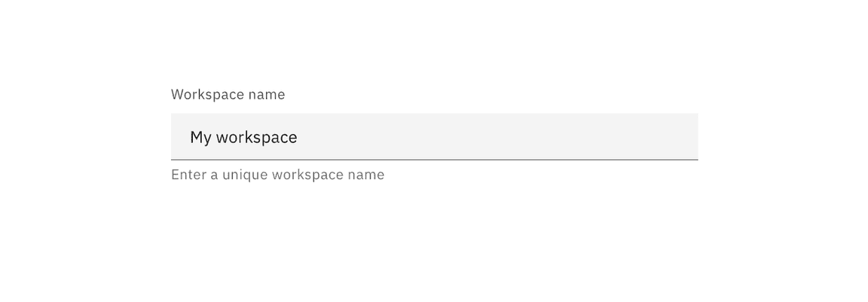Click the bottom border of the text input

[434, 160]
